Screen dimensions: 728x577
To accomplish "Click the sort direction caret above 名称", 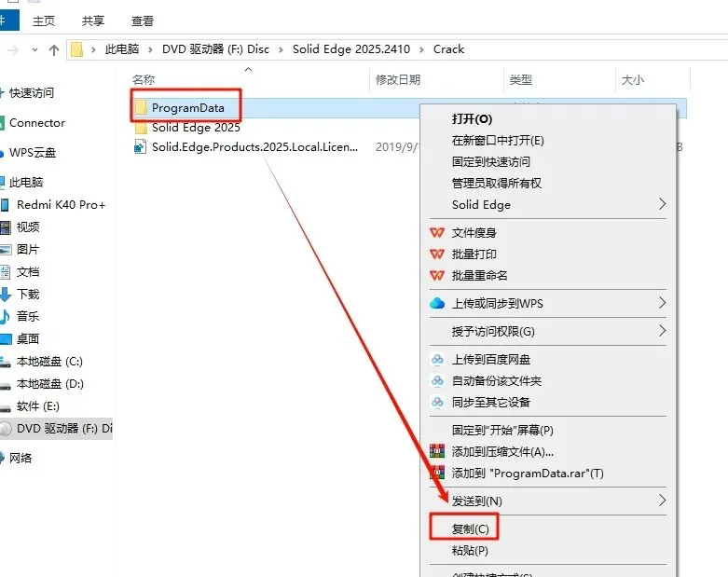I will pyautogui.click(x=248, y=70).
